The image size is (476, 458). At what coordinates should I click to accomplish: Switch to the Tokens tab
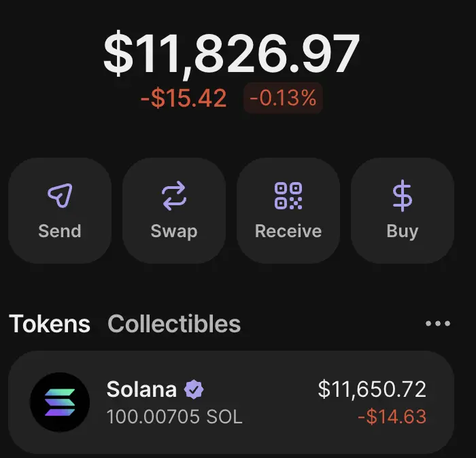[x=50, y=323]
